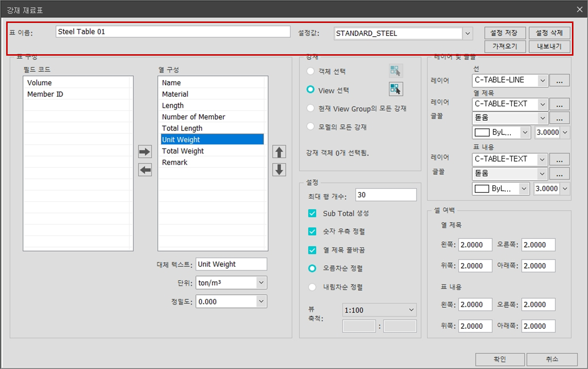Image resolution: width=588 pixels, height=369 pixels.
Task: Click the View 선택 pick icon
Action: tap(396, 89)
